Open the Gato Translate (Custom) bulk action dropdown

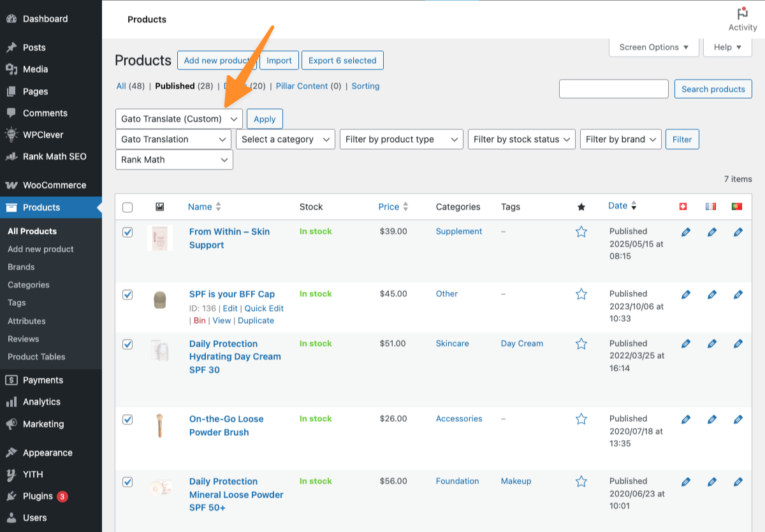click(x=178, y=119)
